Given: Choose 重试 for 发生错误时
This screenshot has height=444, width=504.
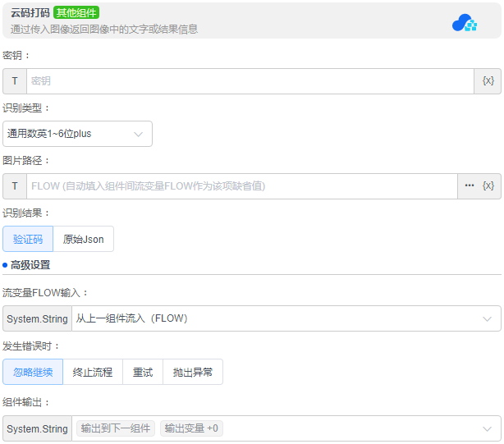Looking at the screenshot, I should (x=143, y=372).
